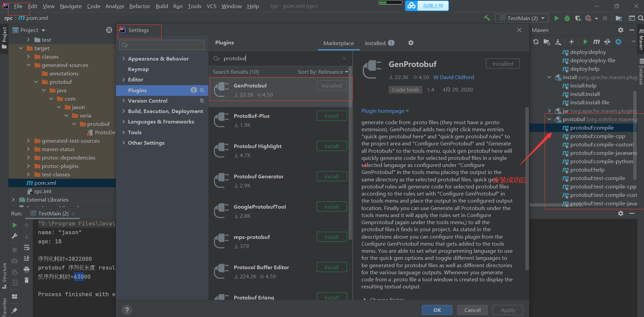
Task: Click the plugin search field with protobuf
Action: pos(280,59)
